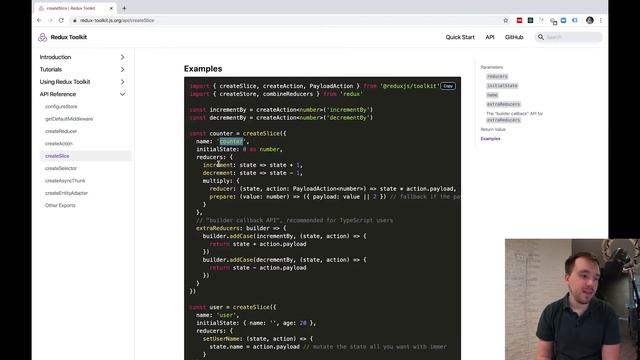Expand the Tutorials section chevron
The image size is (640, 360).
[122, 69]
